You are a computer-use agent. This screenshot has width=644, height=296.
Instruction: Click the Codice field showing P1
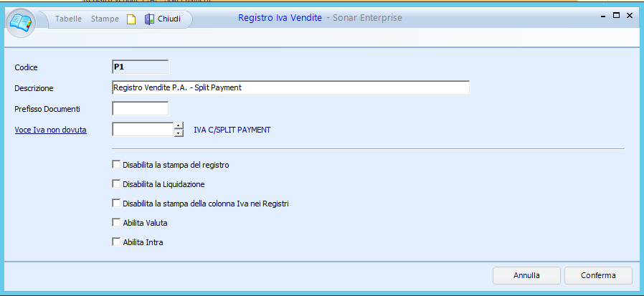[x=141, y=67]
